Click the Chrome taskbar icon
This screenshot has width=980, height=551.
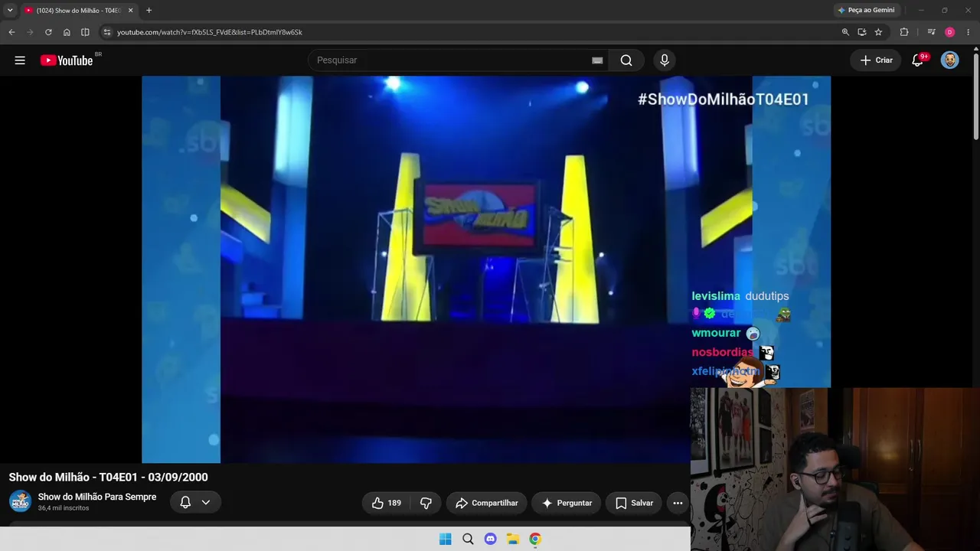point(535,539)
